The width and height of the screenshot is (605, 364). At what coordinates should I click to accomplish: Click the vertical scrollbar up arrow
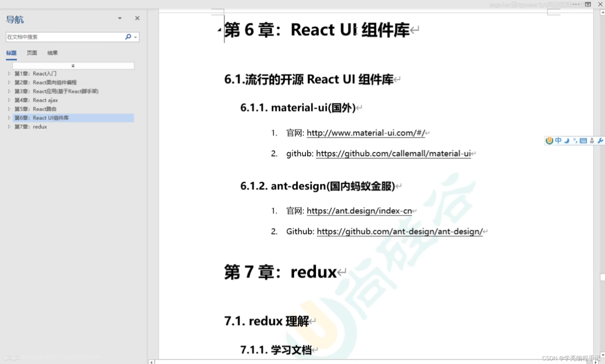point(602,12)
